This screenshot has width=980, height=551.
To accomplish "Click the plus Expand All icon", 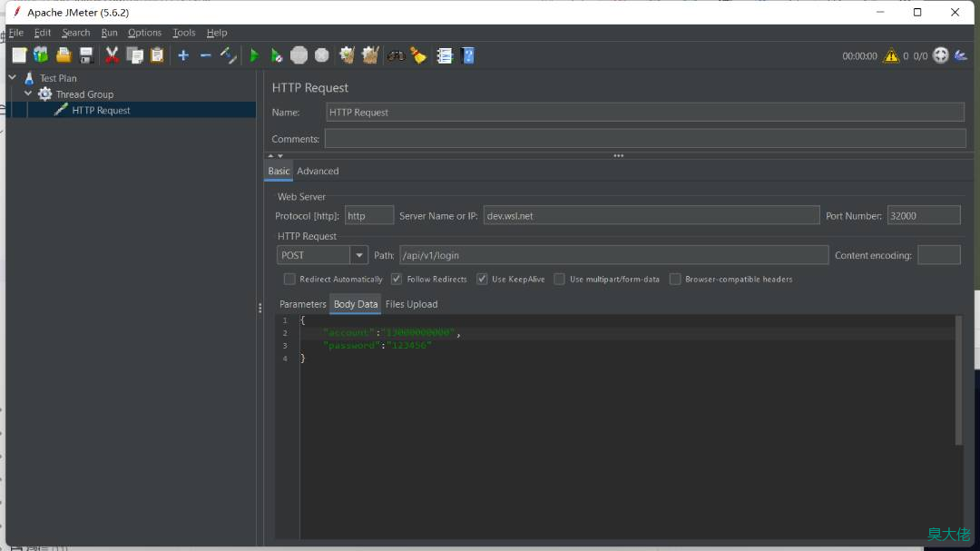I will 183,55.
